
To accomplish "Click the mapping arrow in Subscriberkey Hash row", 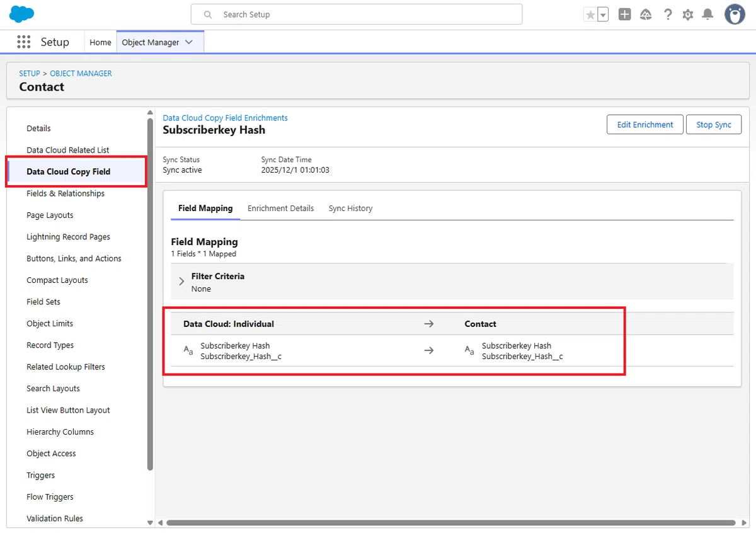I will click(x=429, y=351).
